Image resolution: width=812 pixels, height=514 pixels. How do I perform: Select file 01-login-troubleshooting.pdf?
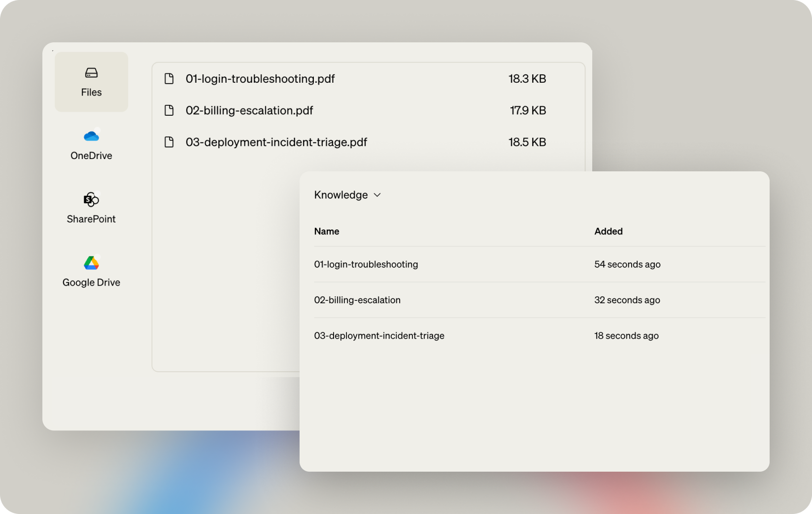coord(260,79)
